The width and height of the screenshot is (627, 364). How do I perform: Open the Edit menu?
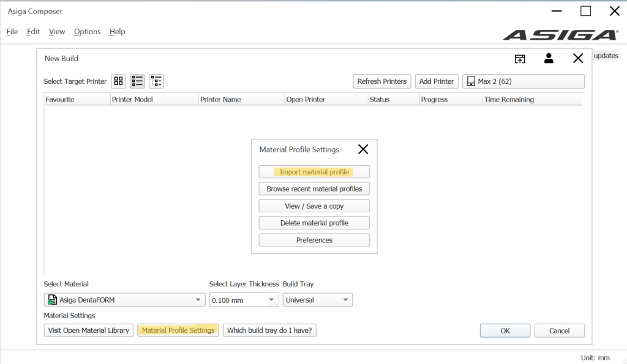pyautogui.click(x=33, y=32)
